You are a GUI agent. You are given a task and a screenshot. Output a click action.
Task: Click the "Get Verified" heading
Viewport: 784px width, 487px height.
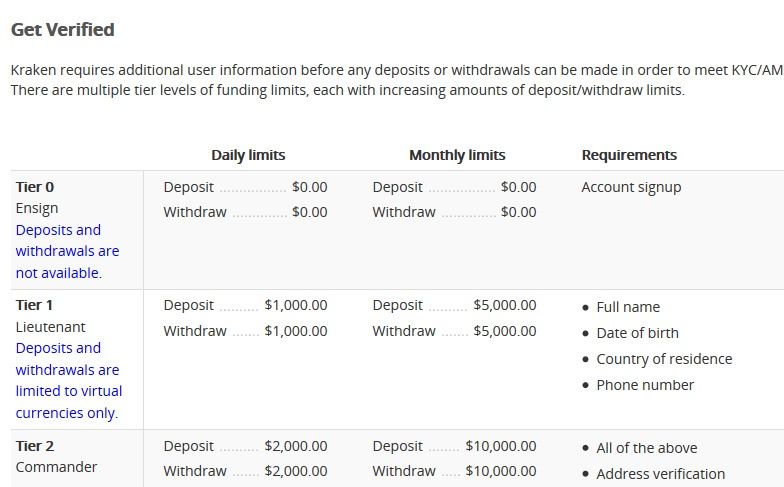tap(62, 30)
